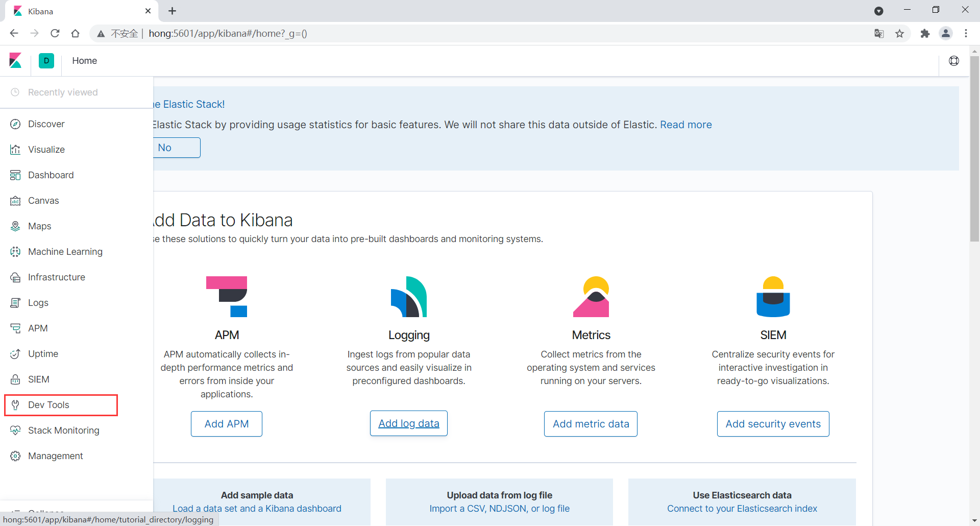The image size is (980, 526).
Task: Bookmark this page with star icon
Action: 899,34
